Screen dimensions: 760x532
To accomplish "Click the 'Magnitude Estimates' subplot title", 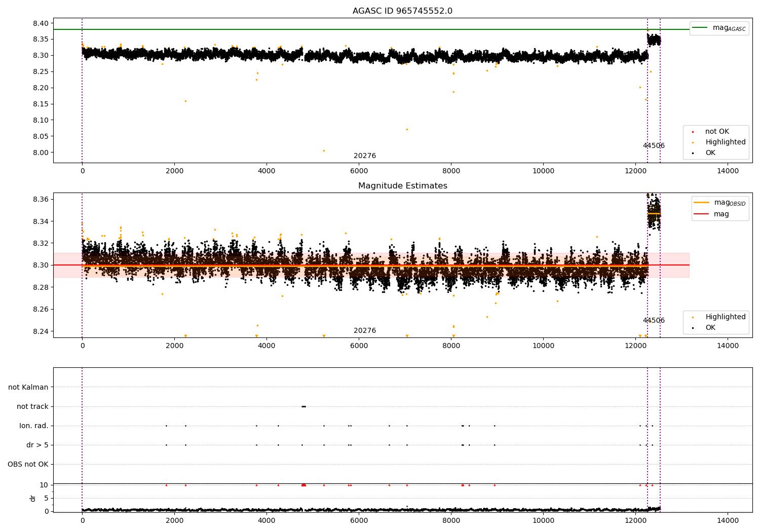I will (x=402, y=186).
